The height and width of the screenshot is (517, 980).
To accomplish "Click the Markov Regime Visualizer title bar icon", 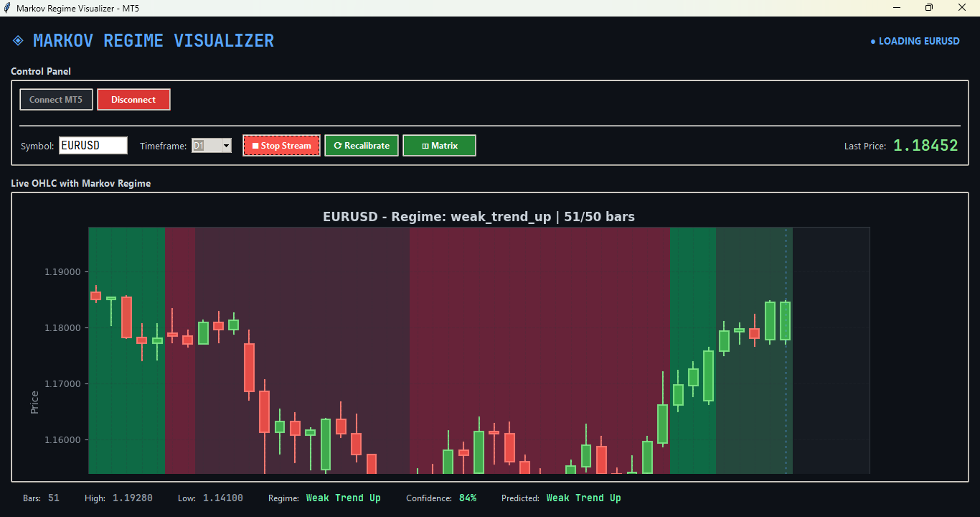I will (6, 7).
